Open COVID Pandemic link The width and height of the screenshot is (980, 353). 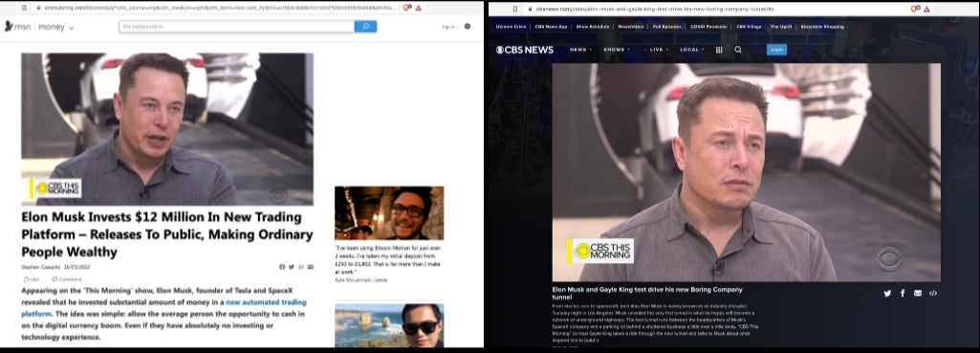(x=709, y=27)
